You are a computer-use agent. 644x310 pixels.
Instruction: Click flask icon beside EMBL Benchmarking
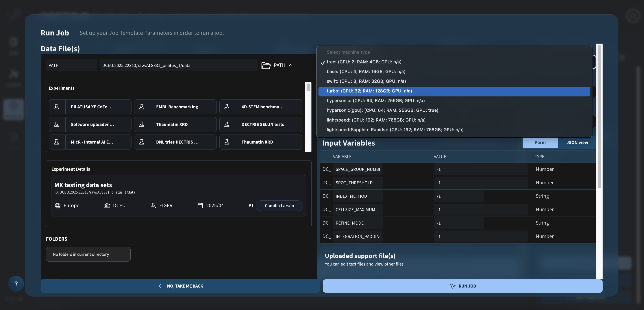point(141,107)
